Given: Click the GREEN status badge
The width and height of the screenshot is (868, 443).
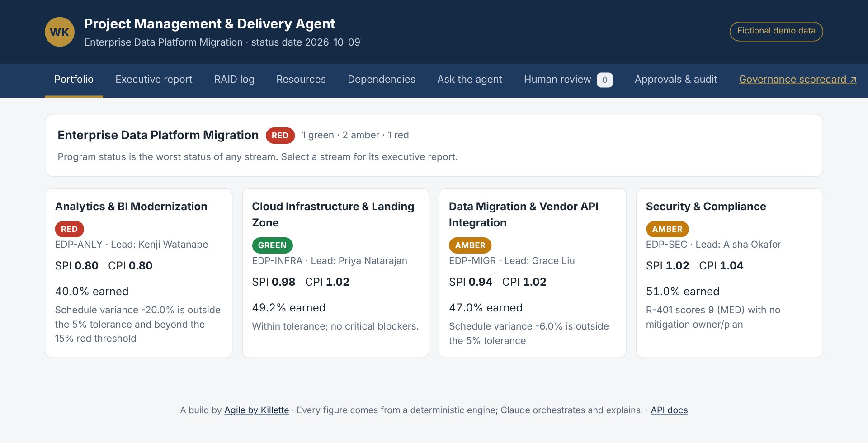Looking at the screenshot, I should [x=272, y=245].
